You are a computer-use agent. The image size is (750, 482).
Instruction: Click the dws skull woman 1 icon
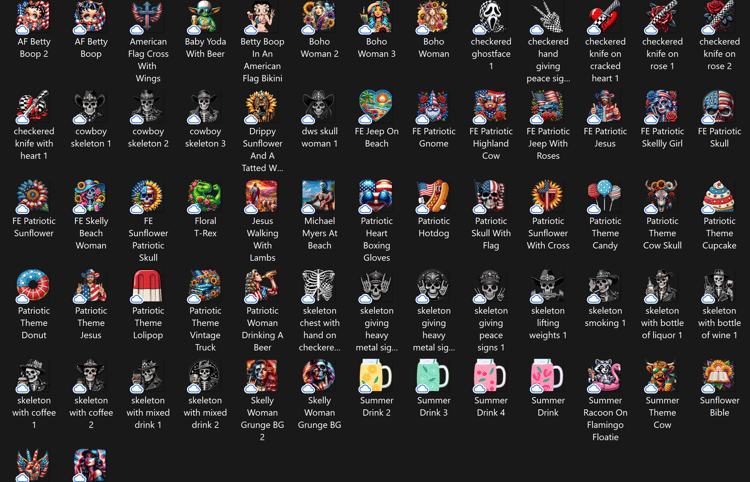[319, 106]
